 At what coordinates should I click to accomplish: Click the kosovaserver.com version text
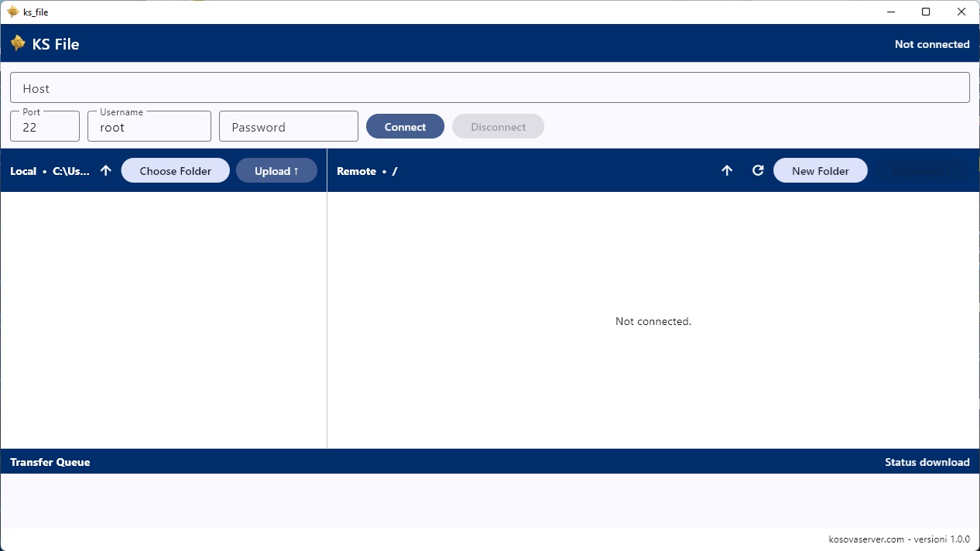point(900,539)
